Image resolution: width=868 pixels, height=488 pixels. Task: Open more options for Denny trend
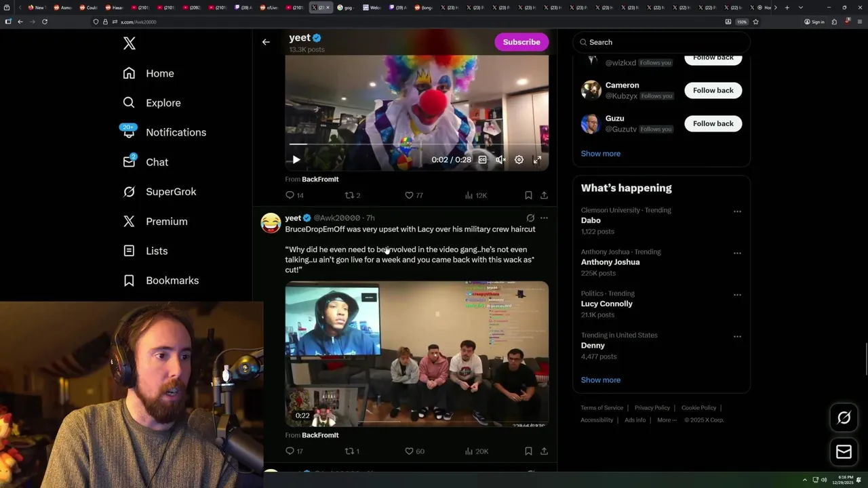click(x=737, y=336)
